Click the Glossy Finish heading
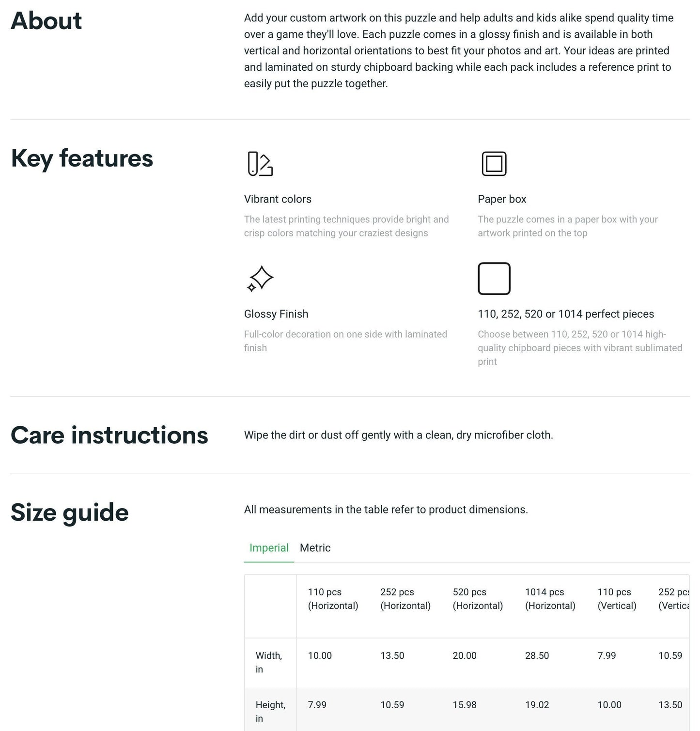The image size is (700, 731). tap(276, 314)
